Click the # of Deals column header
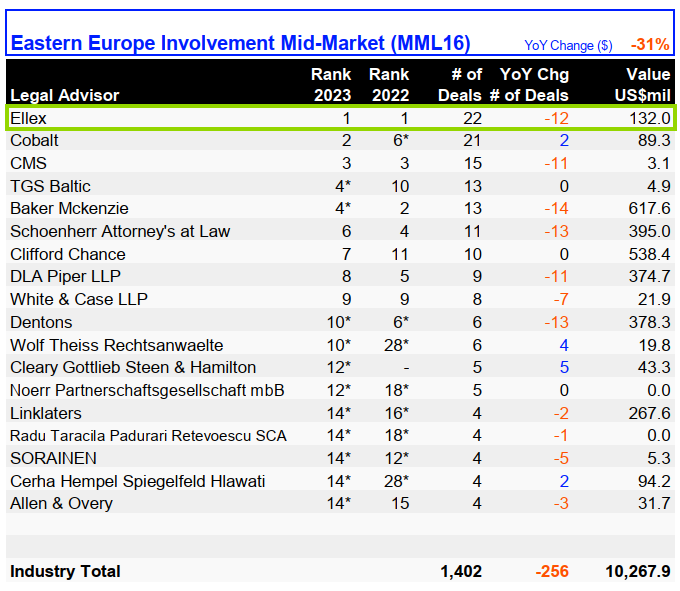The height and width of the screenshot is (591, 680). (x=460, y=85)
